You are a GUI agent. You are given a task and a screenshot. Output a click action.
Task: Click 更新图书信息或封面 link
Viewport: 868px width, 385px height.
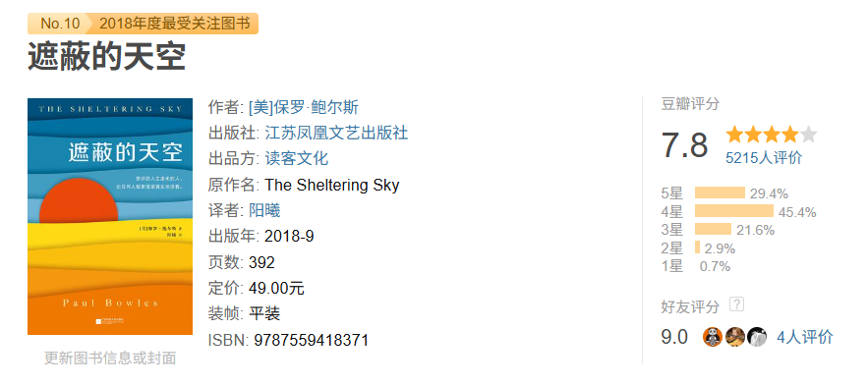tap(110, 358)
